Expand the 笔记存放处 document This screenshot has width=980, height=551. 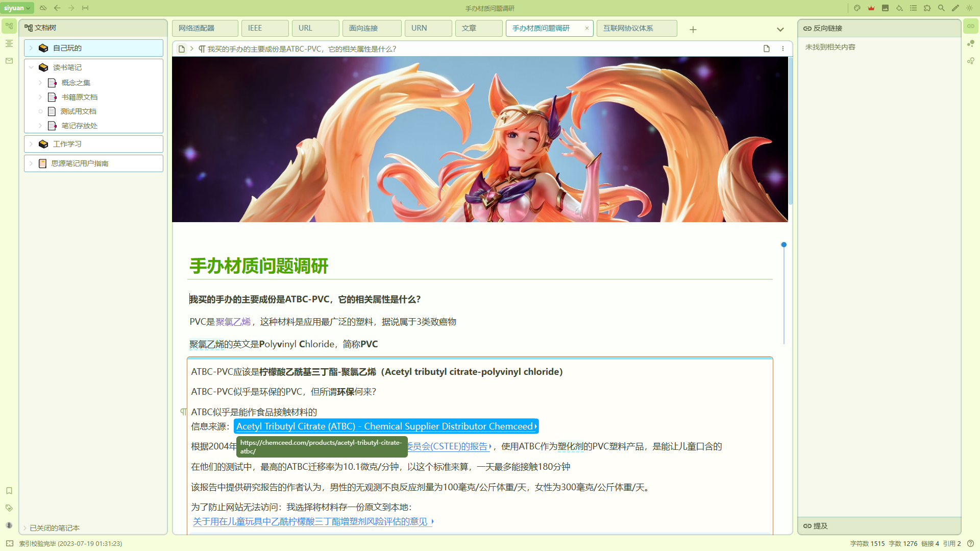[x=40, y=126]
